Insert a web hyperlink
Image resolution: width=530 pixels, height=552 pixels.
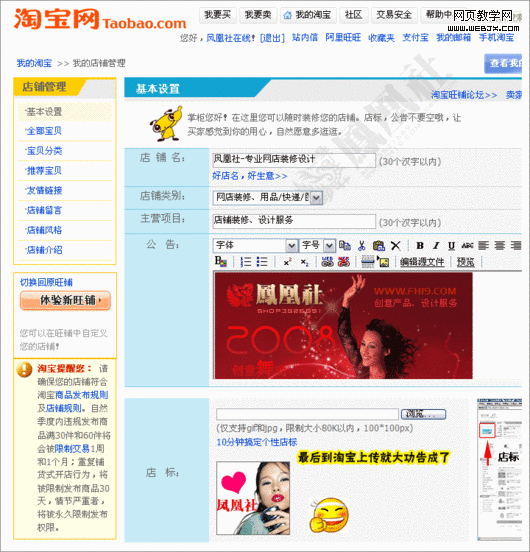pyautogui.click(x=327, y=262)
